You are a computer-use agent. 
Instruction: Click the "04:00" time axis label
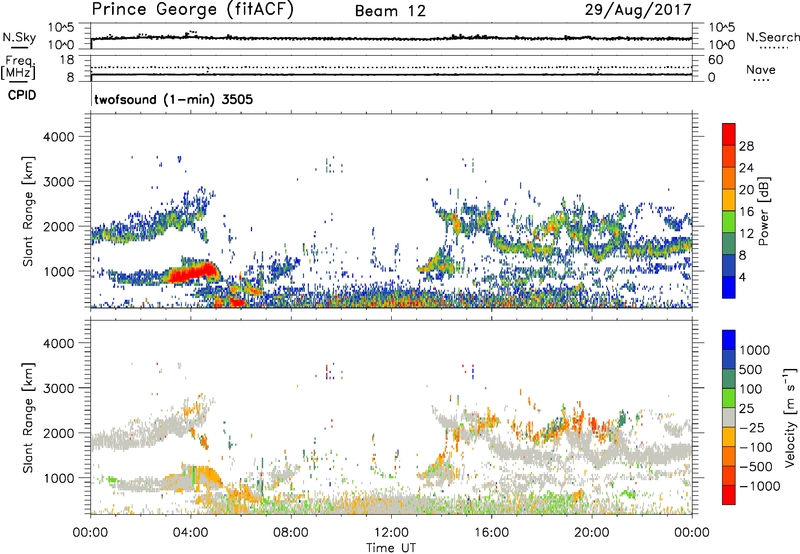(x=191, y=532)
